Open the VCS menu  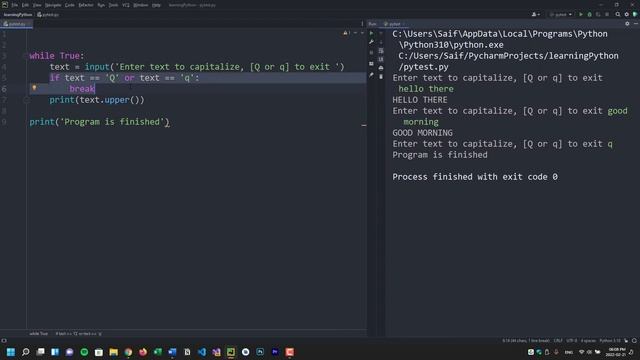pos(126,5)
